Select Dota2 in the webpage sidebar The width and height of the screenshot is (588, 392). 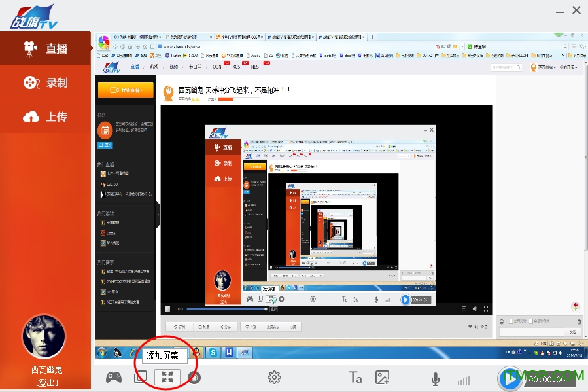click(108, 233)
